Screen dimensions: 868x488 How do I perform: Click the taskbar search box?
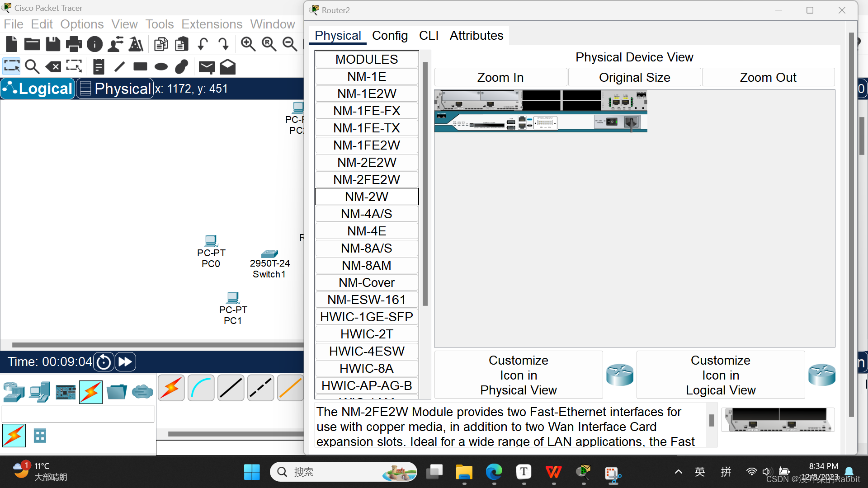coord(344,472)
